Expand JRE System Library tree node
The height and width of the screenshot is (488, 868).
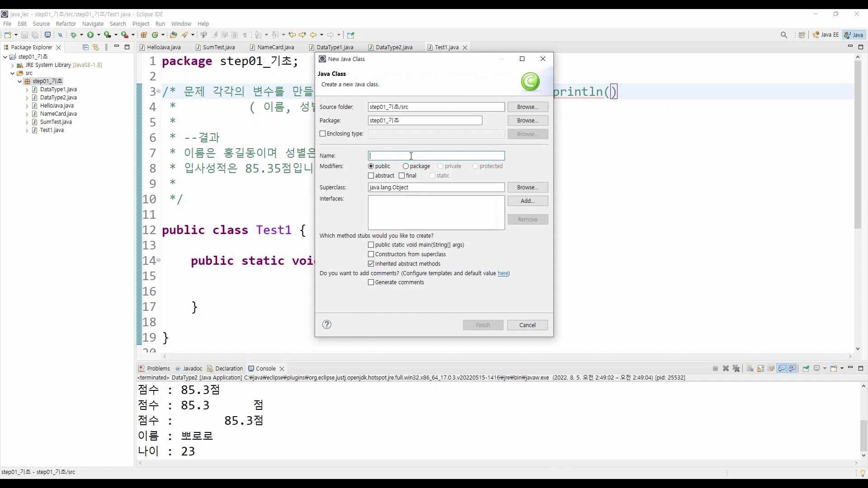point(13,65)
